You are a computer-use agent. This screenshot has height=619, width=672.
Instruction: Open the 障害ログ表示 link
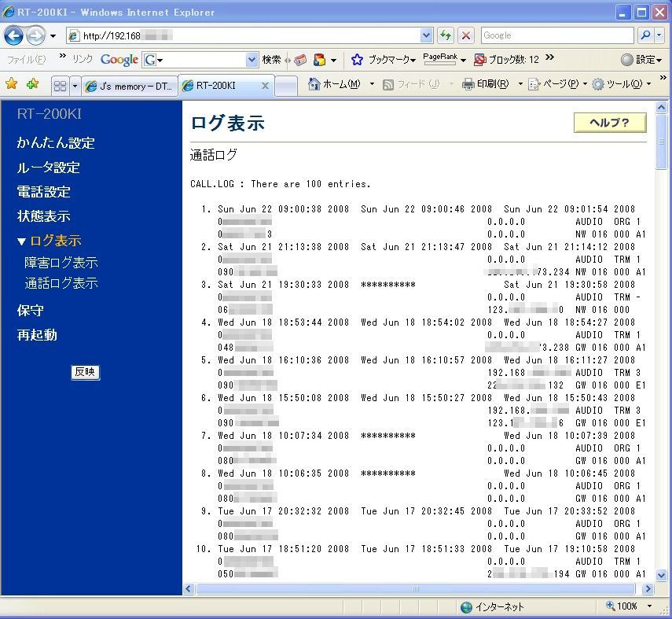pyautogui.click(x=61, y=263)
